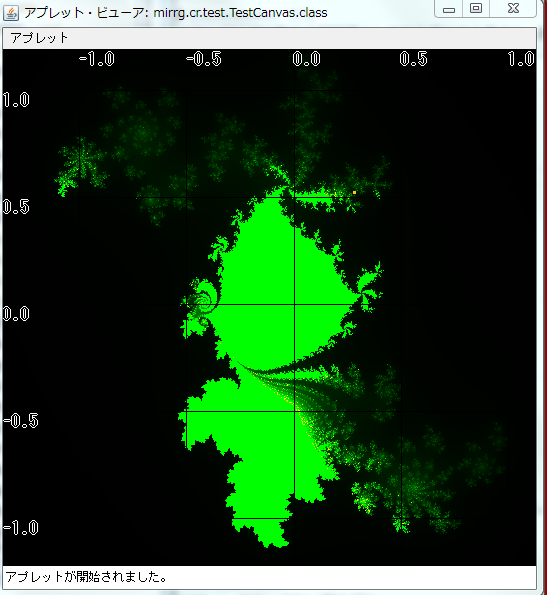Image resolution: width=547 pixels, height=595 pixels.
Task: Click the top axis label -0.5
Action: point(204,59)
